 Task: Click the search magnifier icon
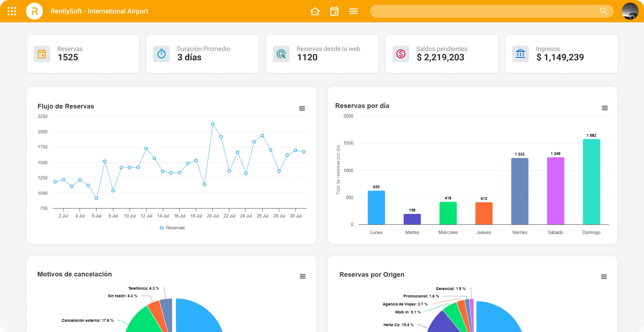click(x=603, y=11)
